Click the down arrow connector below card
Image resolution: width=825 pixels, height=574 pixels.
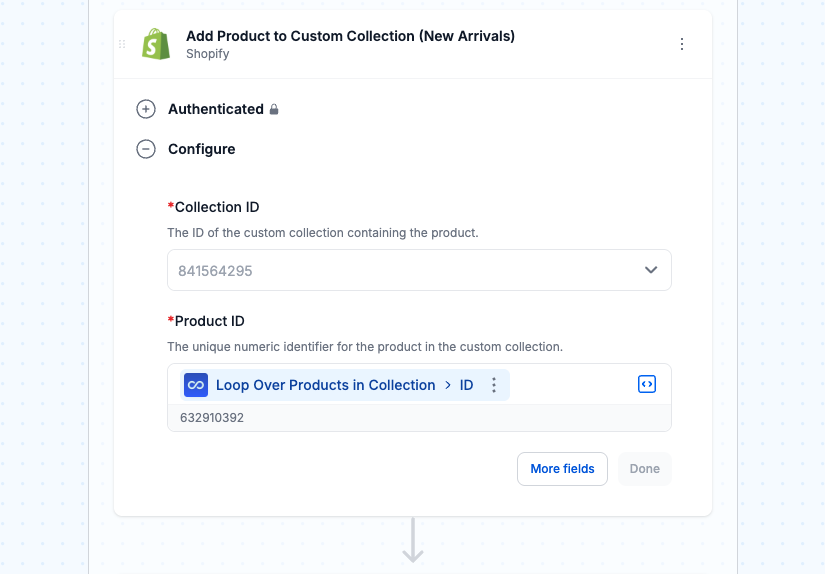click(x=413, y=540)
